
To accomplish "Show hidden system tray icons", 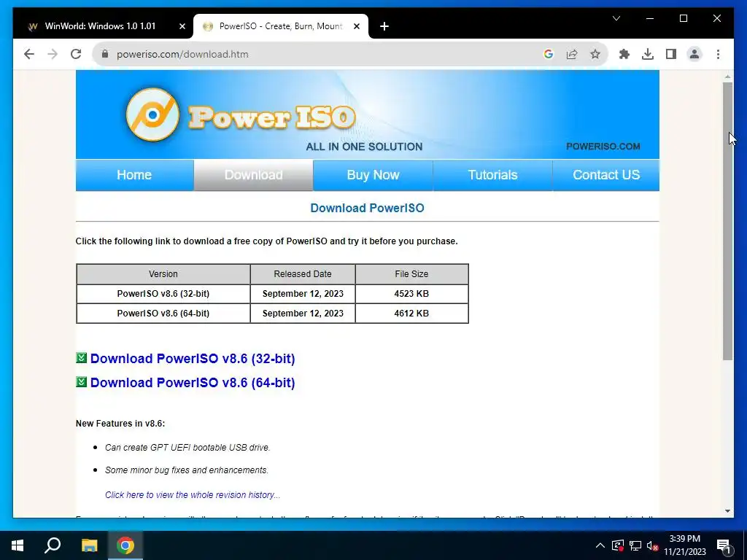I will (600, 545).
